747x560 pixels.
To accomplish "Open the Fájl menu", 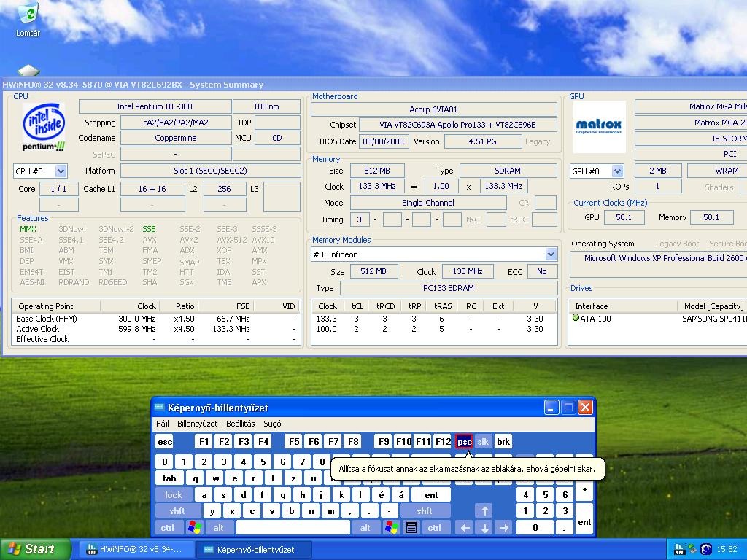I will [x=163, y=424].
